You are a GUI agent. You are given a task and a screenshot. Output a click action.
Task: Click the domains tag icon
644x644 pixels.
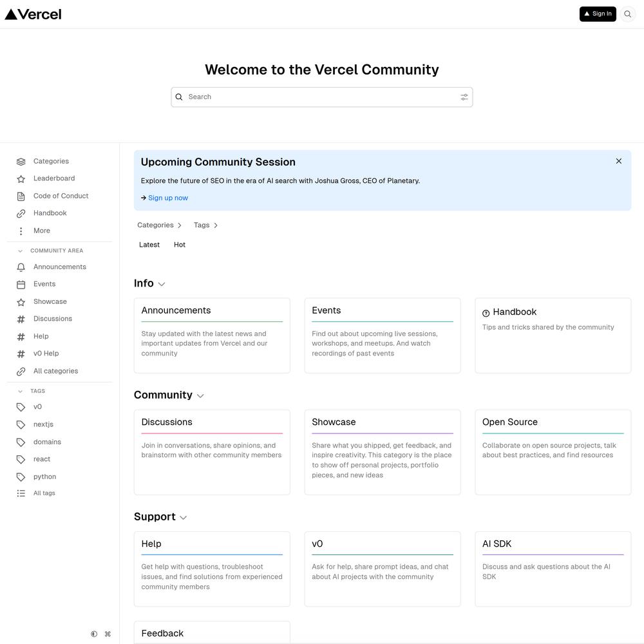[21, 442]
